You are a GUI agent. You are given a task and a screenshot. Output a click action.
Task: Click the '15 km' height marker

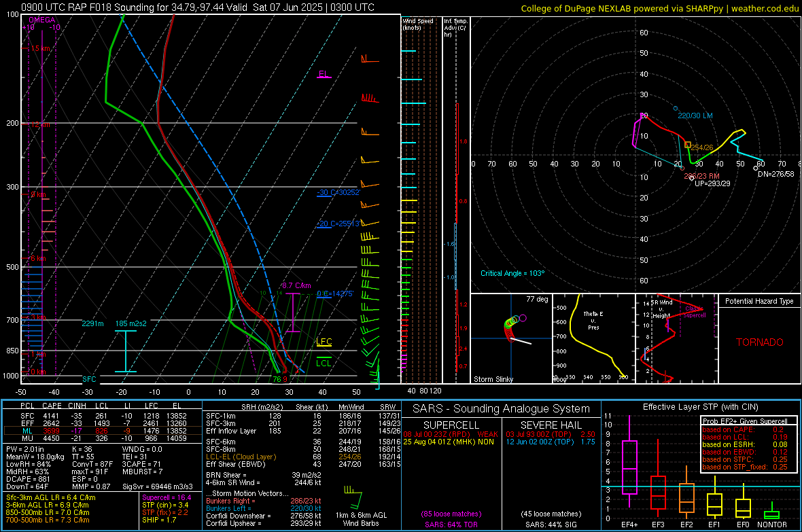point(40,49)
